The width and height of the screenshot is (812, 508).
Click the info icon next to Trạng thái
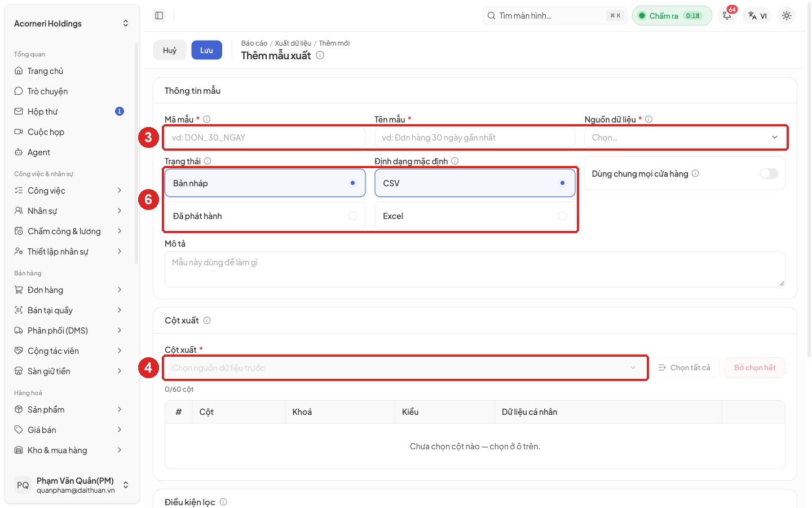tap(208, 161)
